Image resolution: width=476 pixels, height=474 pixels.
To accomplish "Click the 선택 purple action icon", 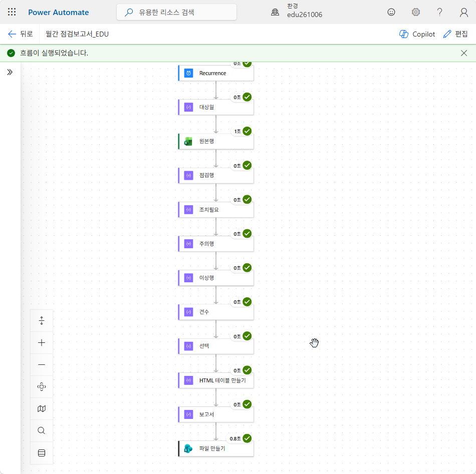I will click(x=188, y=346).
